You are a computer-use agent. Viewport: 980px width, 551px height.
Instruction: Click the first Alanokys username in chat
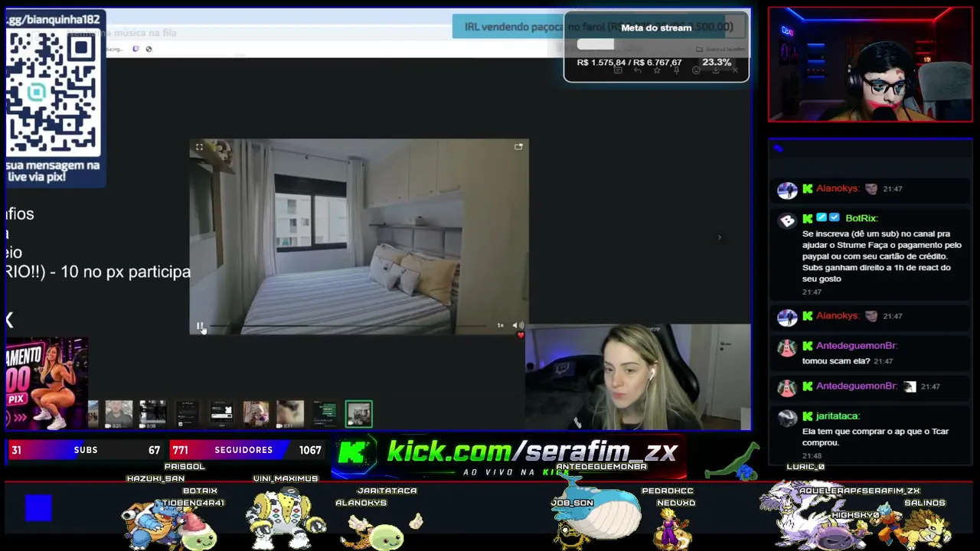pos(838,188)
